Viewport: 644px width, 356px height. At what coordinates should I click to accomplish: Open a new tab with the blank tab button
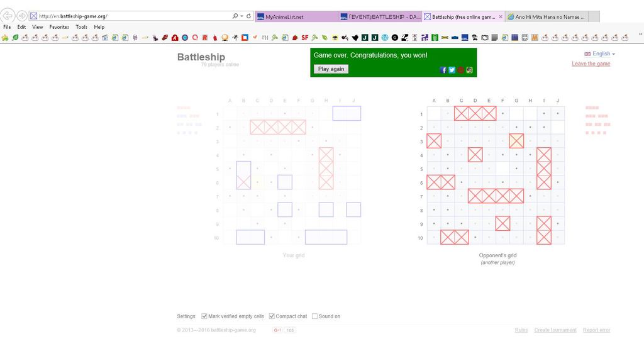click(x=594, y=17)
